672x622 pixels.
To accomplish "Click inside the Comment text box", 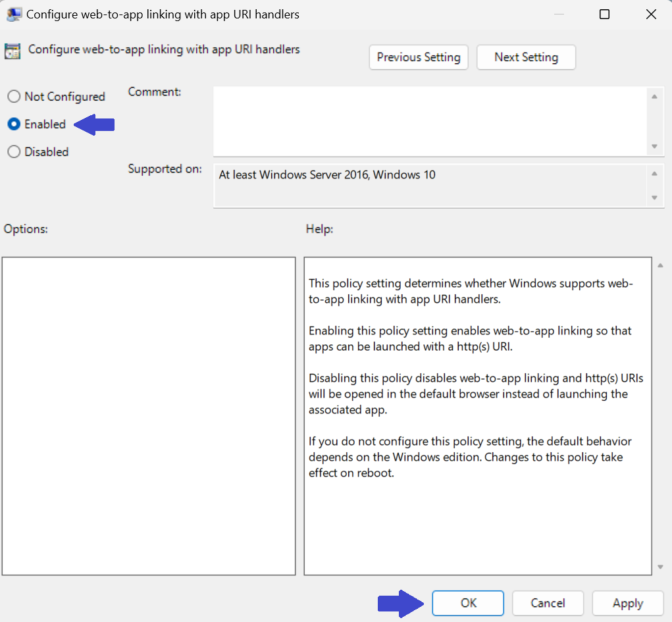I will tap(429, 121).
